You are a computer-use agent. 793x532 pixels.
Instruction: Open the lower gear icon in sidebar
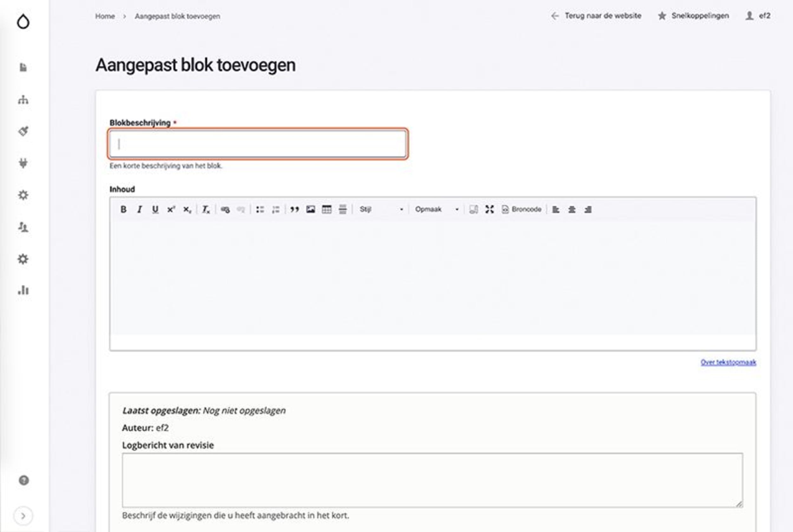pyautogui.click(x=23, y=259)
